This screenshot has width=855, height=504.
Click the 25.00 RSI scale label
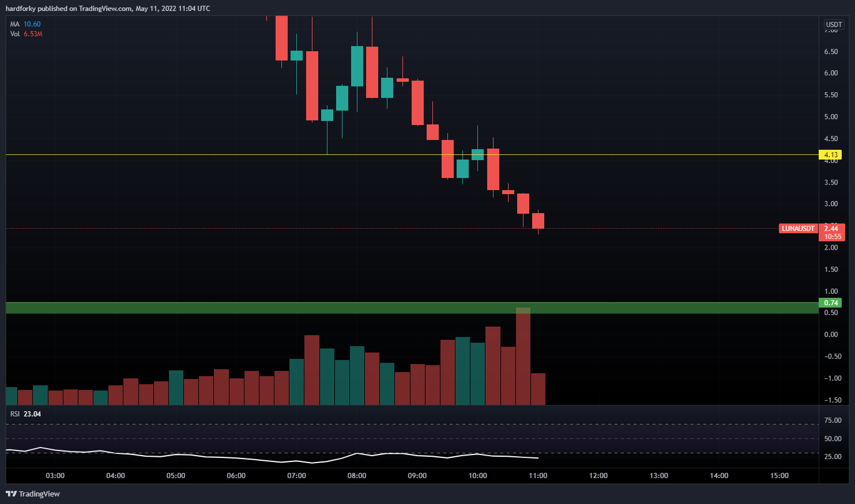(x=833, y=457)
